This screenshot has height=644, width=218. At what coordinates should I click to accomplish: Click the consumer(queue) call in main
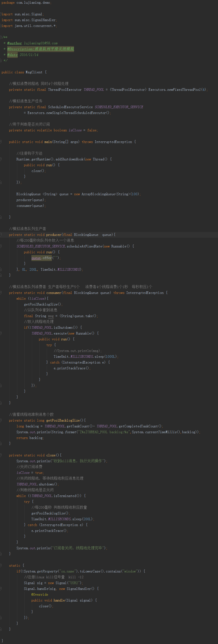[30, 206]
